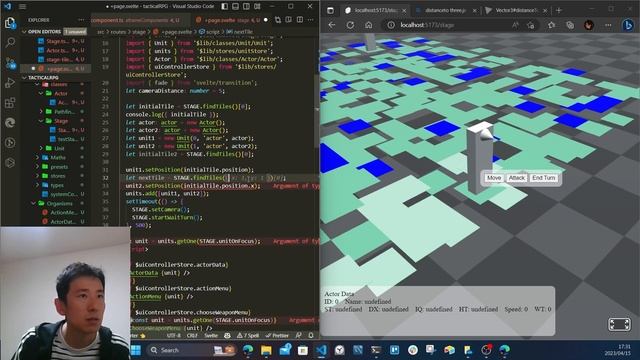640x360 pixels.
Task: Click the fullscreen icon on the webpage
Action: [619, 324]
